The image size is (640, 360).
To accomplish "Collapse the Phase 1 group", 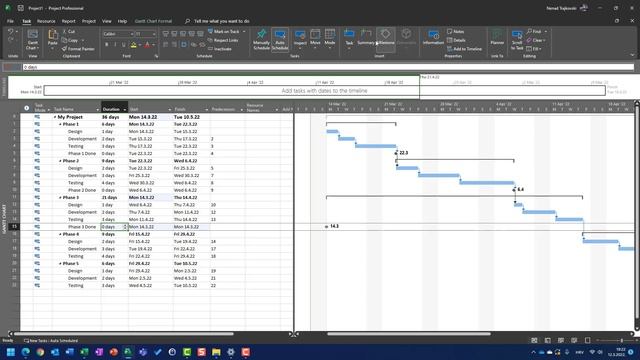I will point(60,124).
